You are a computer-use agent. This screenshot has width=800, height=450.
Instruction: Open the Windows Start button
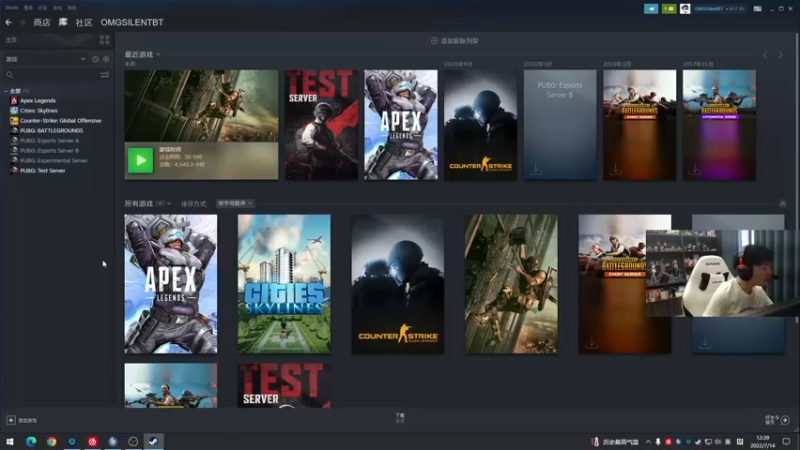(x=9, y=441)
